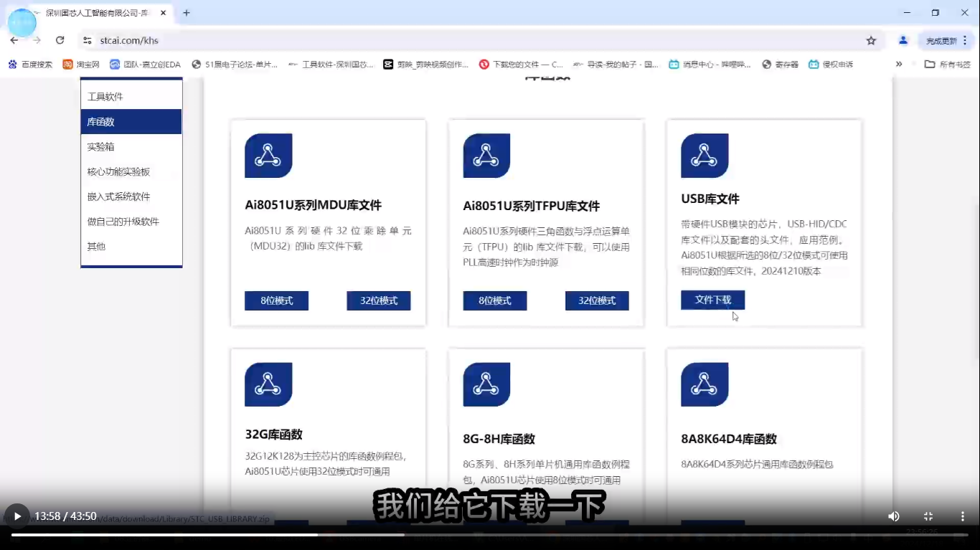Seek on the video progress bar

tap(490, 534)
